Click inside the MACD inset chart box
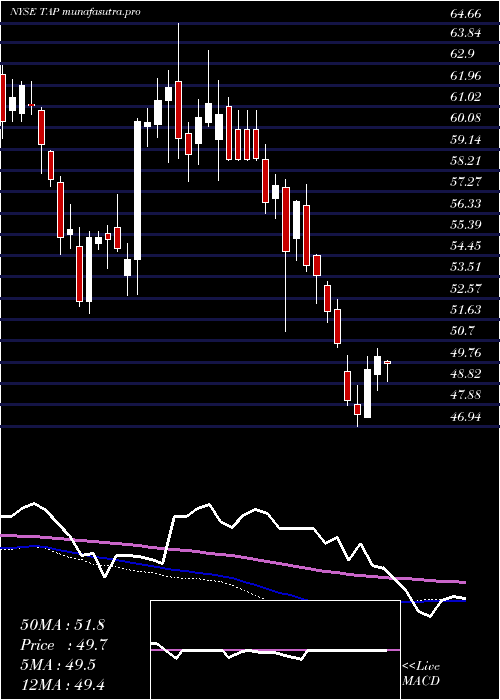Screen dimensions: 500x700 click(x=275, y=650)
